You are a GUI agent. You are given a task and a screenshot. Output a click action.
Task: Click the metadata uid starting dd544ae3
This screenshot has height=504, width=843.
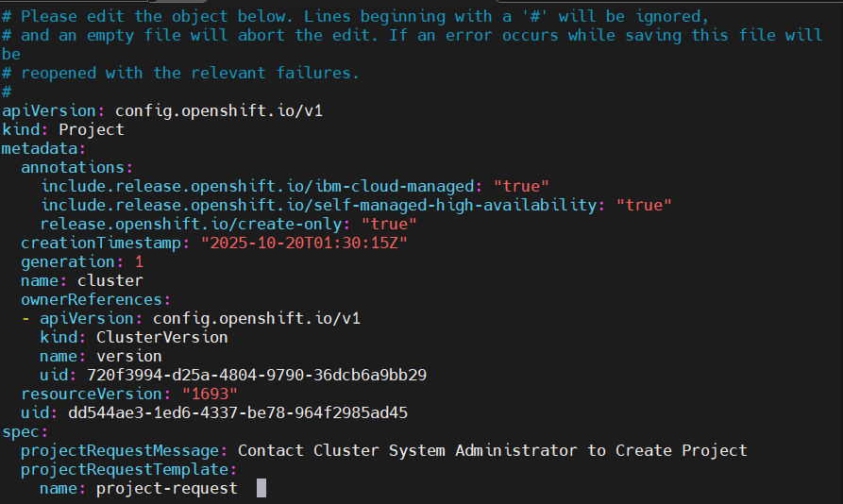(238, 412)
